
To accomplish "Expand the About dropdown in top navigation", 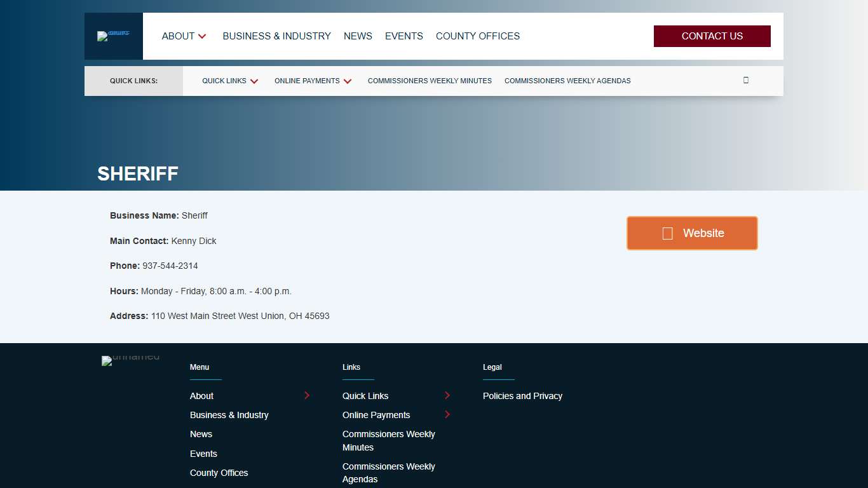I will (184, 36).
